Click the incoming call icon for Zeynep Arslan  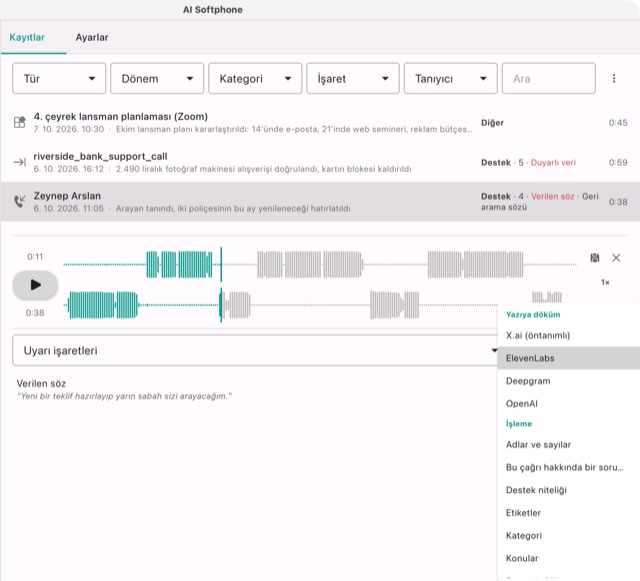20,201
